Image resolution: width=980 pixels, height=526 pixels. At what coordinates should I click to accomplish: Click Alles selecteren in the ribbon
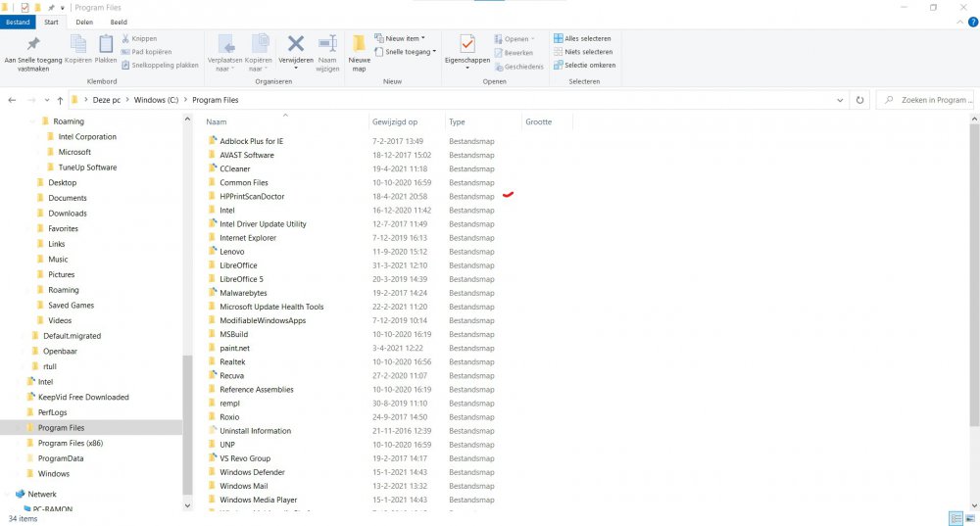click(x=587, y=39)
